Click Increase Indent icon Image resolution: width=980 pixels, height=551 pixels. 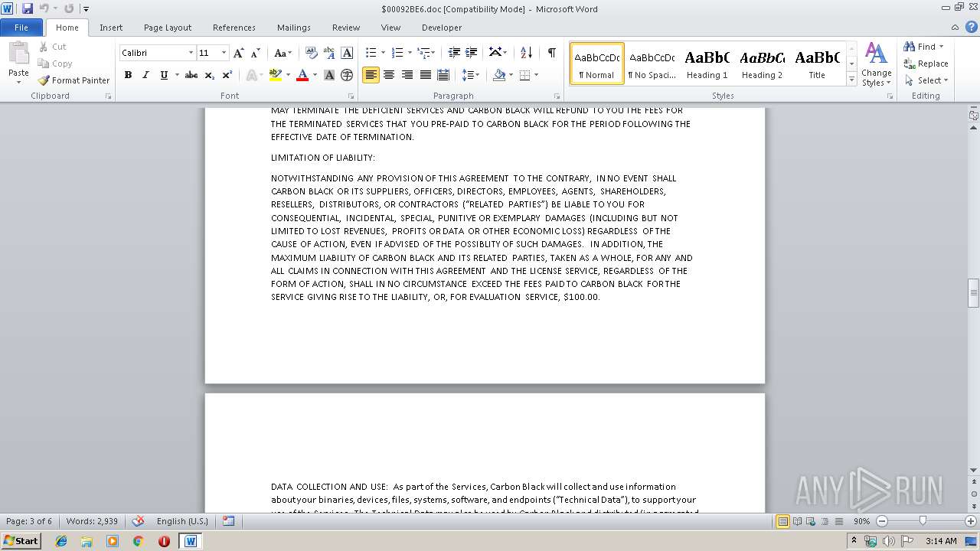click(x=472, y=53)
